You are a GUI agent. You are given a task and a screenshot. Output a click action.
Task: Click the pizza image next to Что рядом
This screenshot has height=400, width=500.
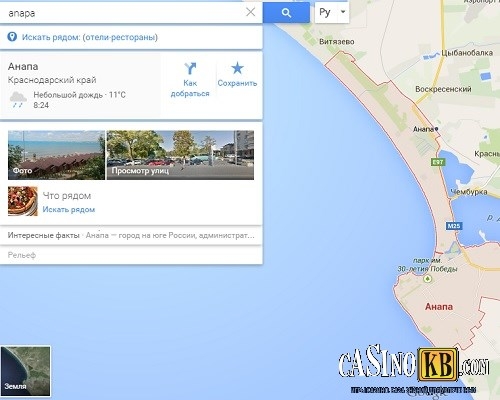[23, 201]
